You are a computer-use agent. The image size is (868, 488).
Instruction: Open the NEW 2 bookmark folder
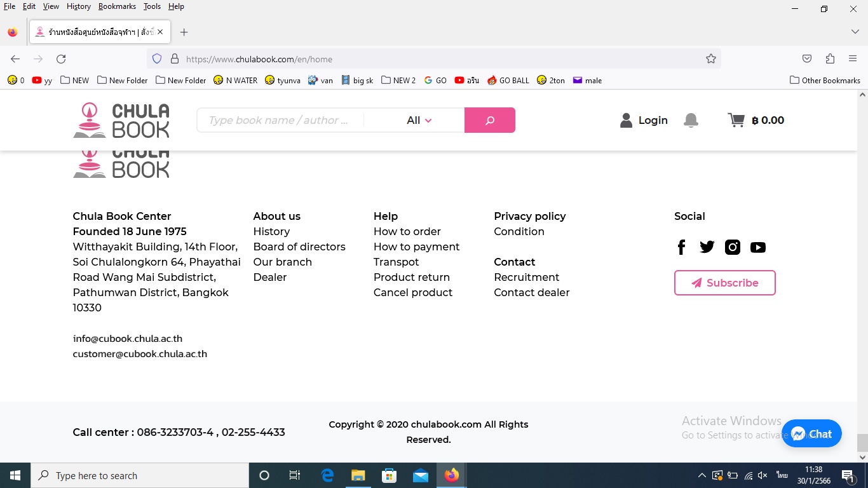(398, 80)
